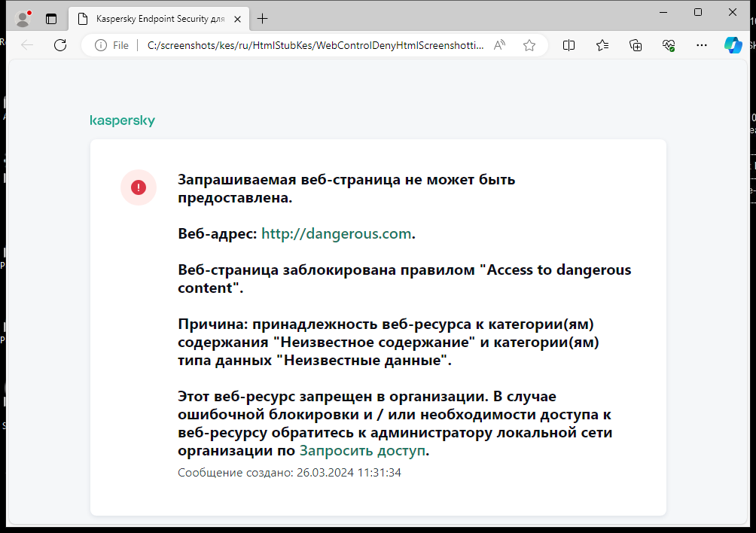Launch the Copilot sidebar
Screen dimensions: 756x533
click(733, 45)
